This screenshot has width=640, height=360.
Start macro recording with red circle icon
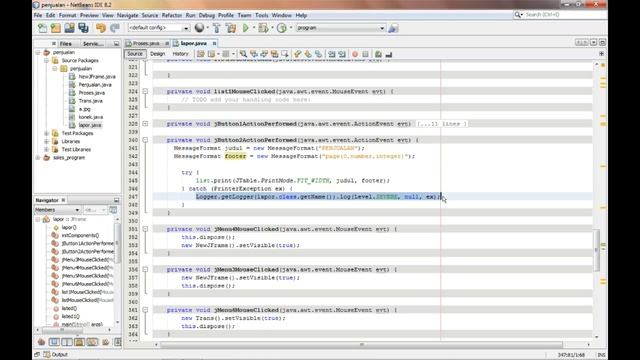355,54
